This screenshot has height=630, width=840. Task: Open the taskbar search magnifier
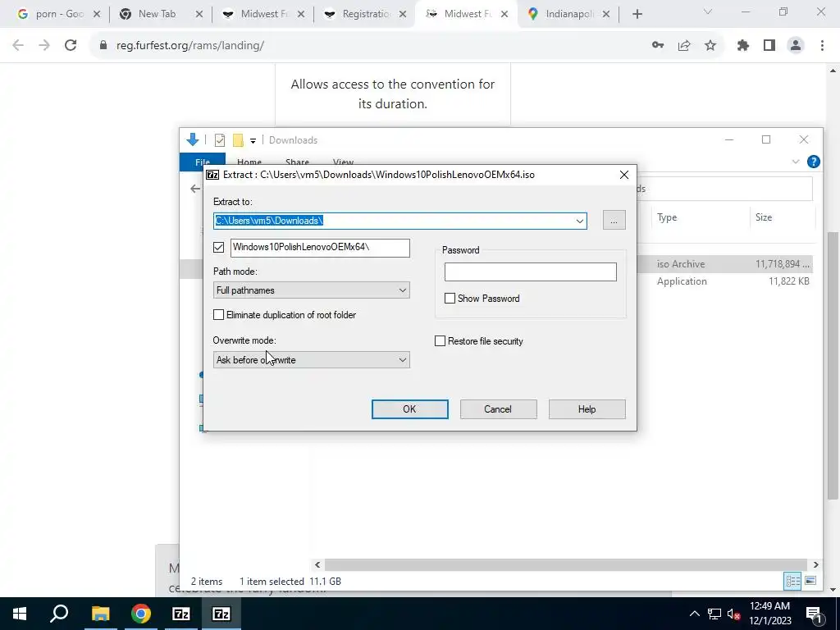59,614
